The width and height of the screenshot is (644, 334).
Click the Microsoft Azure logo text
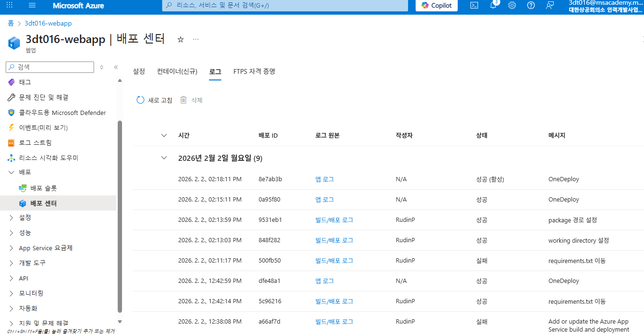coord(78,6)
